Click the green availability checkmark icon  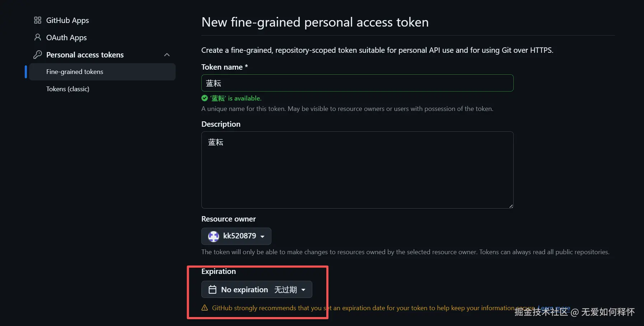point(205,98)
